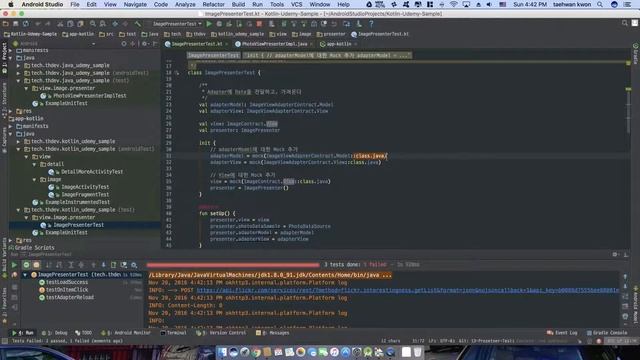This screenshot has width=640, height=360.
Task: Switch to PhotoViewPresenterImpl.java tab
Action: pos(274,44)
